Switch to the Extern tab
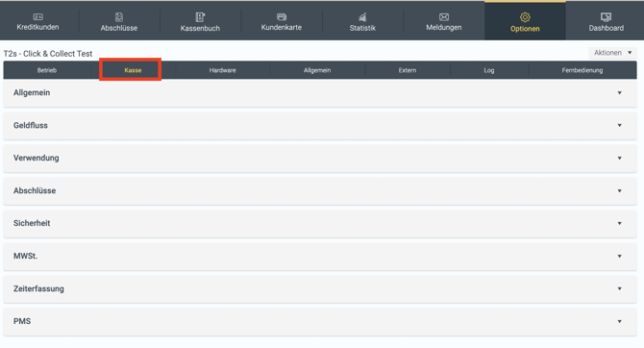 tap(408, 70)
